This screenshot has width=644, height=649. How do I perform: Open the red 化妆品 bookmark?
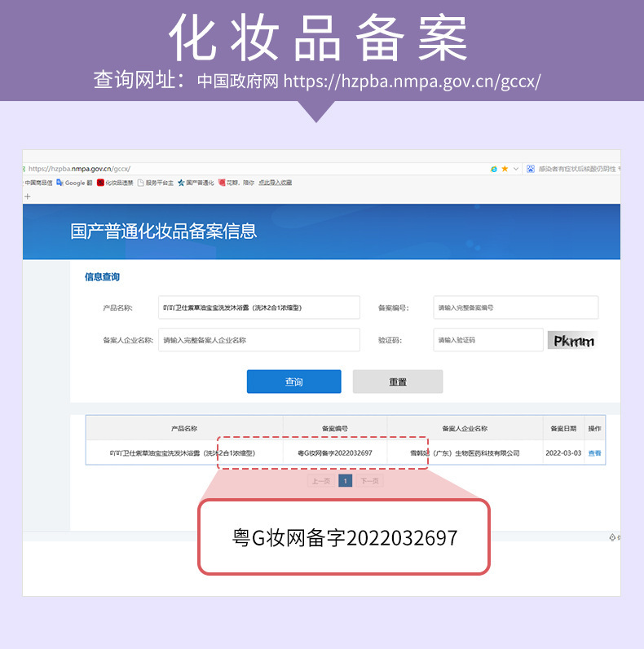115,183
